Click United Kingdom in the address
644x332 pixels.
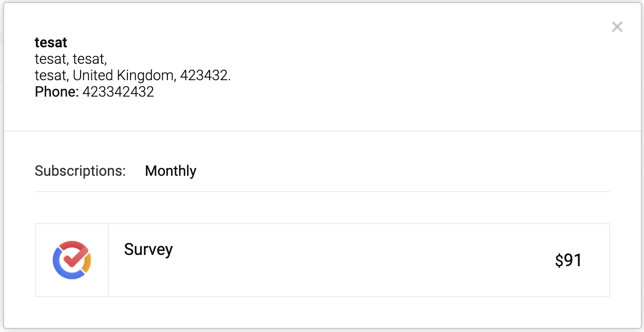click(123, 76)
